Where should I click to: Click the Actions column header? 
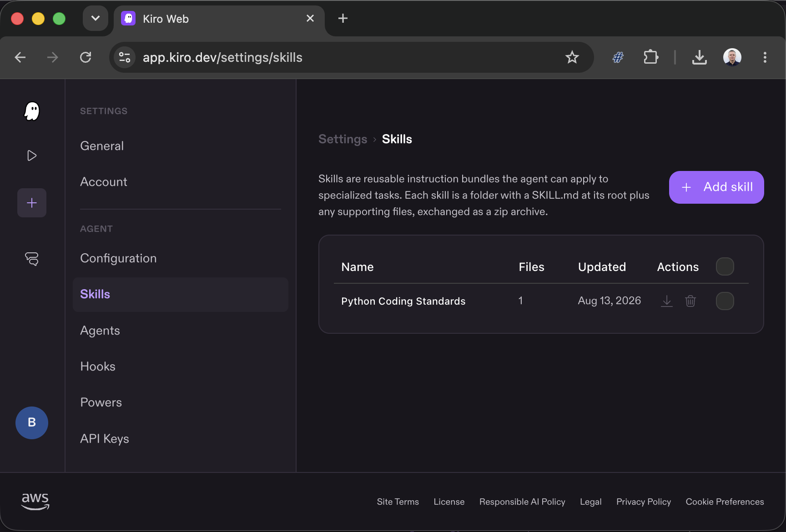coord(678,267)
